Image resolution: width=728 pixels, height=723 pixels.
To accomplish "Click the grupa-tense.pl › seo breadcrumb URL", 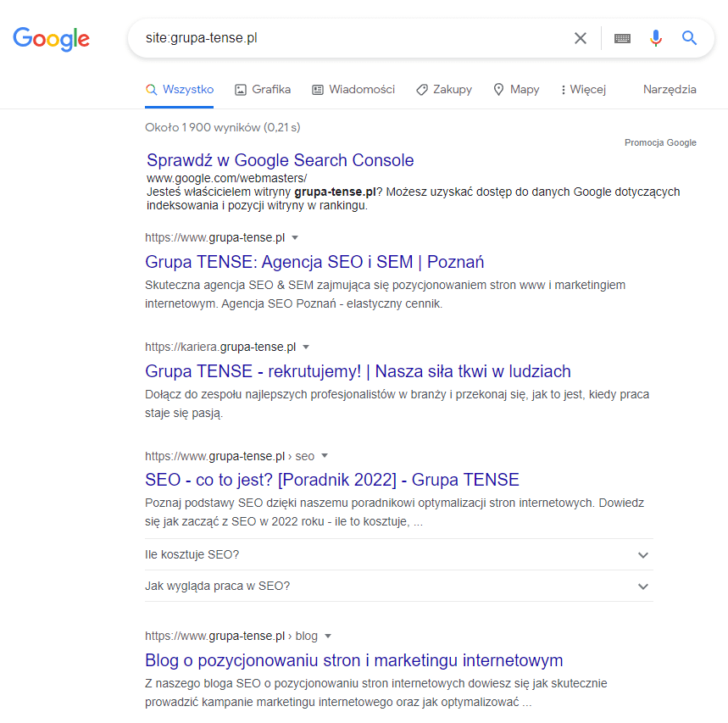I will click(230, 456).
